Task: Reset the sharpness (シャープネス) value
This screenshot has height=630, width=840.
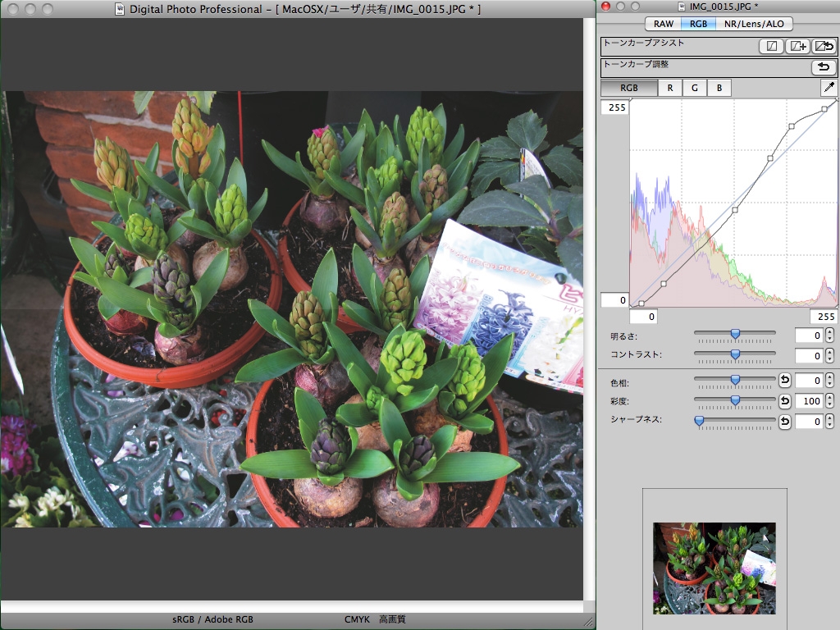Action: (x=785, y=422)
